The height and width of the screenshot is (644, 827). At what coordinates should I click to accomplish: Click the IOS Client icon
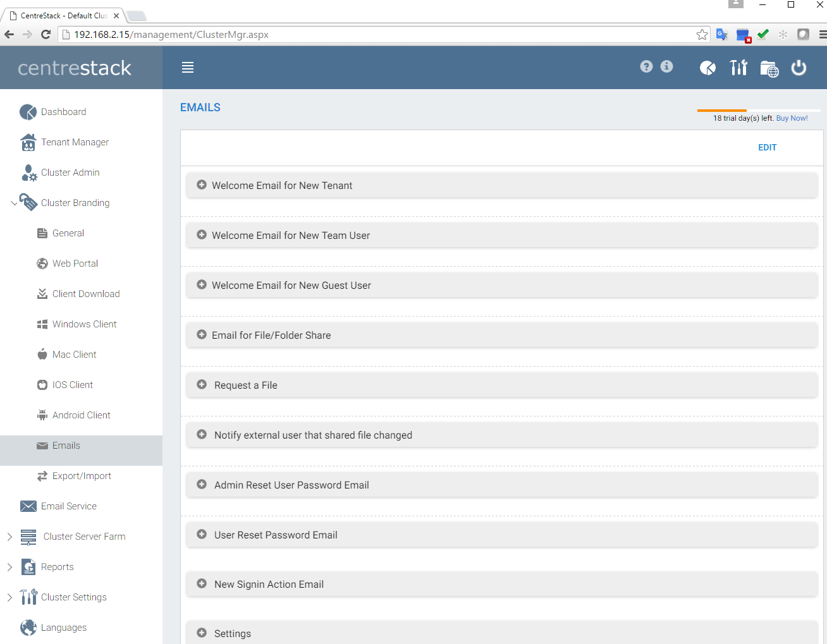pos(42,385)
